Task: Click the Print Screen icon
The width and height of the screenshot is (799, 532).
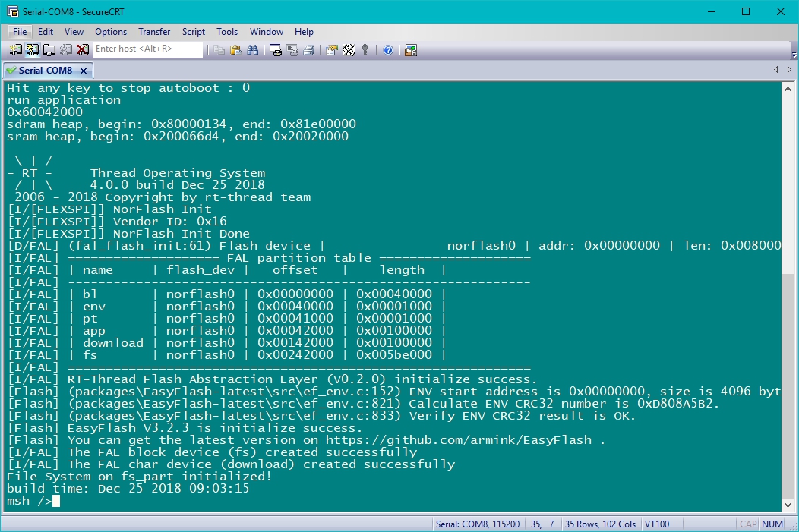Action: (x=276, y=50)
